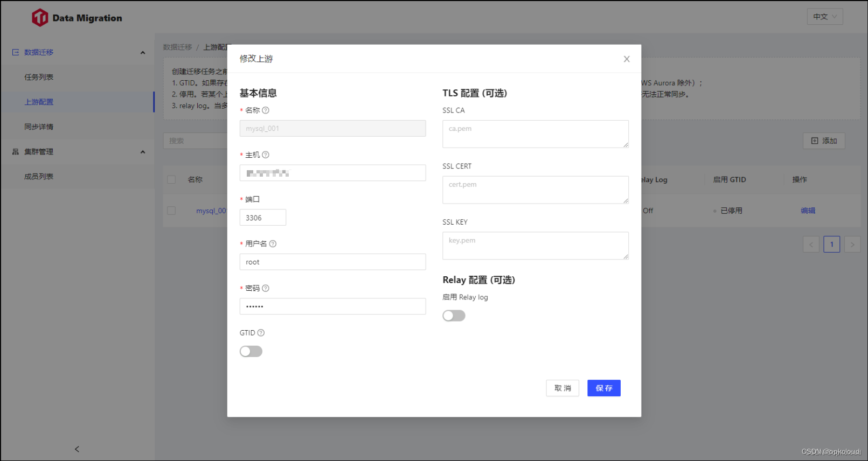
Task: Close the 修改上游 dialog with X icon
Action: tap(627, 59)
